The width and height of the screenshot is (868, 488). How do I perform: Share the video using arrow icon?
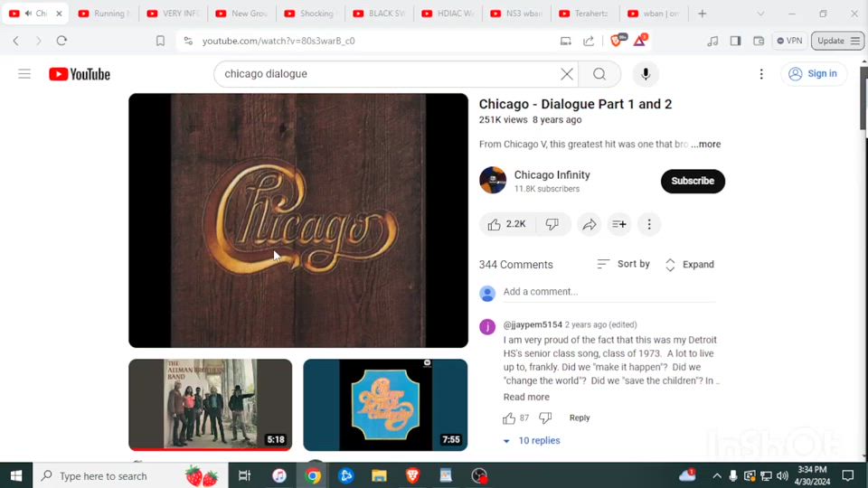(x=590, y=224)
